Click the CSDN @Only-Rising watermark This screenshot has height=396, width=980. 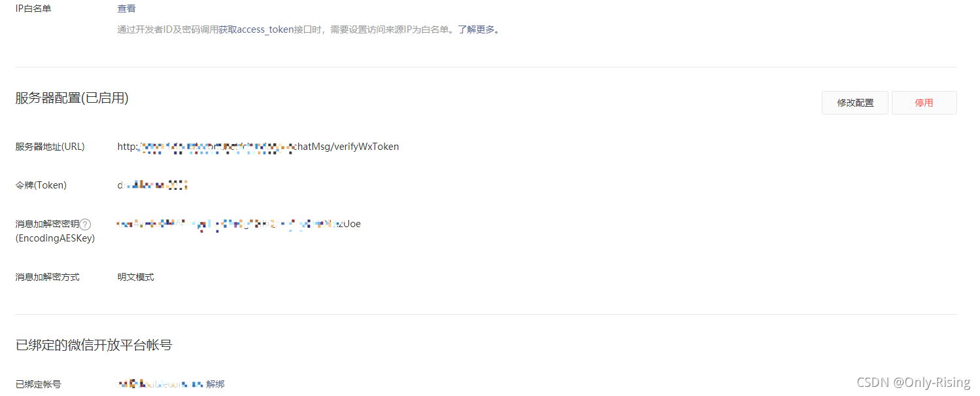coord(913,382)
